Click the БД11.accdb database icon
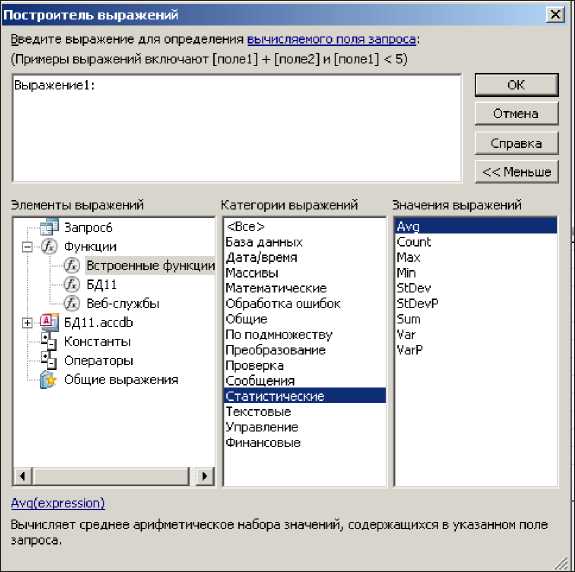The image size is (575, 572). [49, 322]
